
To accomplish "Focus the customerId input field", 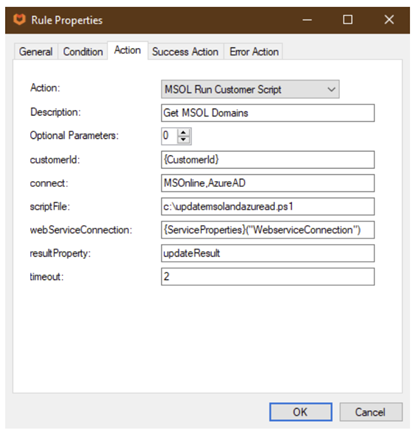I will pyautogui.click(x=268, y=160).
